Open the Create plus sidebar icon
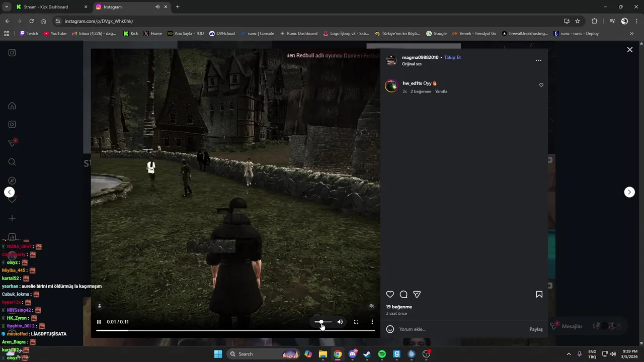Viewport: 644px width, 362px height. click(x=12, y=218)
